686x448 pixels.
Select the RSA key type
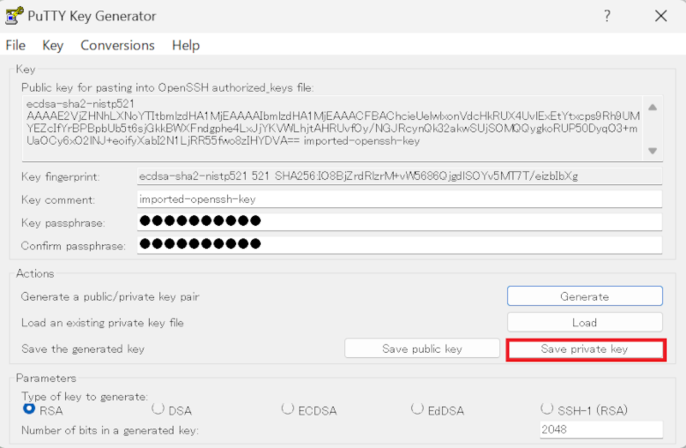click(29, 408)
